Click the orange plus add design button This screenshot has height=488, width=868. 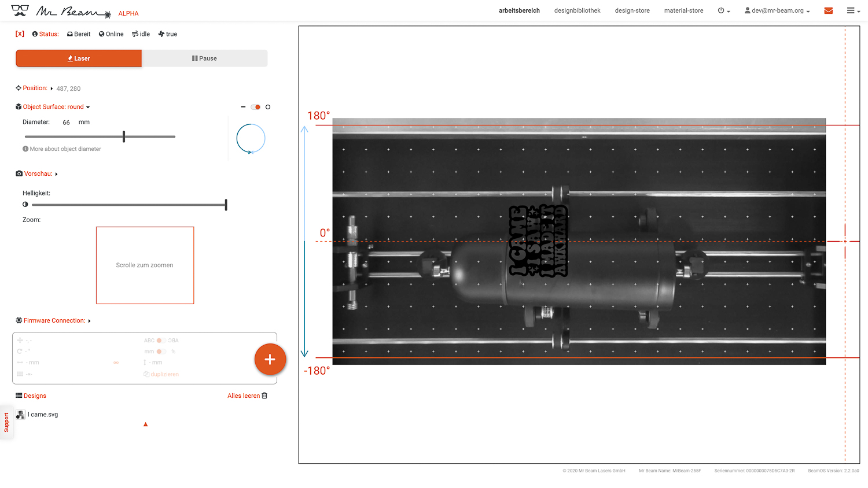tap(270, 359)
